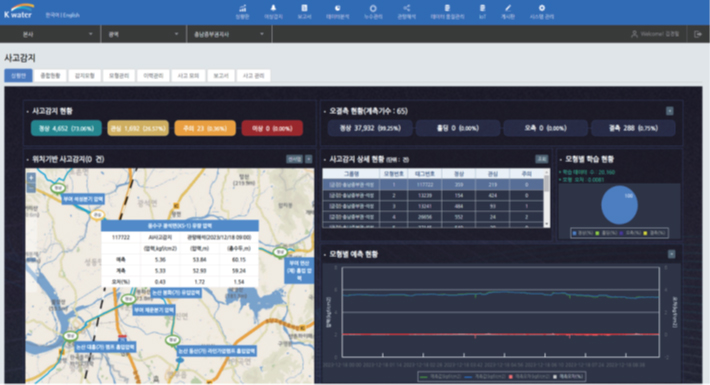Select table row with model number 4
Screen dimensions: 710x385
(x=433, y=217)
